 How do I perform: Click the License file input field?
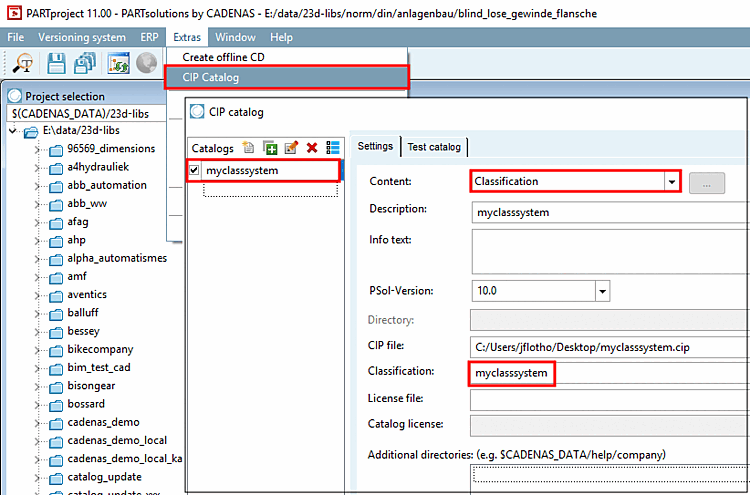pyautogui.click(x=610, y=400)
